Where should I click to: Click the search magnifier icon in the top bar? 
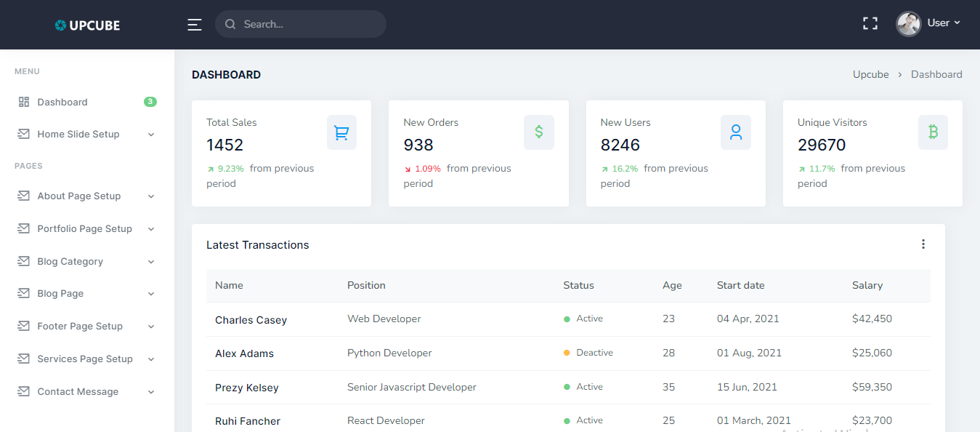[230, 24]
